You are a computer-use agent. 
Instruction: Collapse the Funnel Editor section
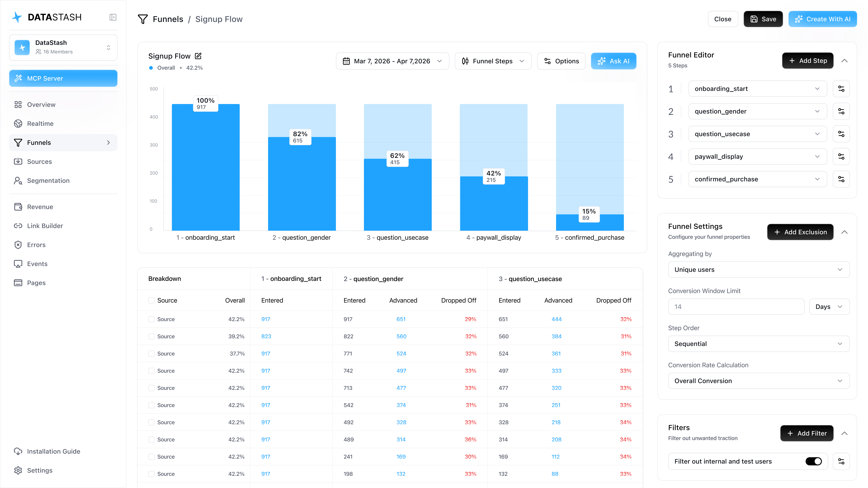[844, 61]
